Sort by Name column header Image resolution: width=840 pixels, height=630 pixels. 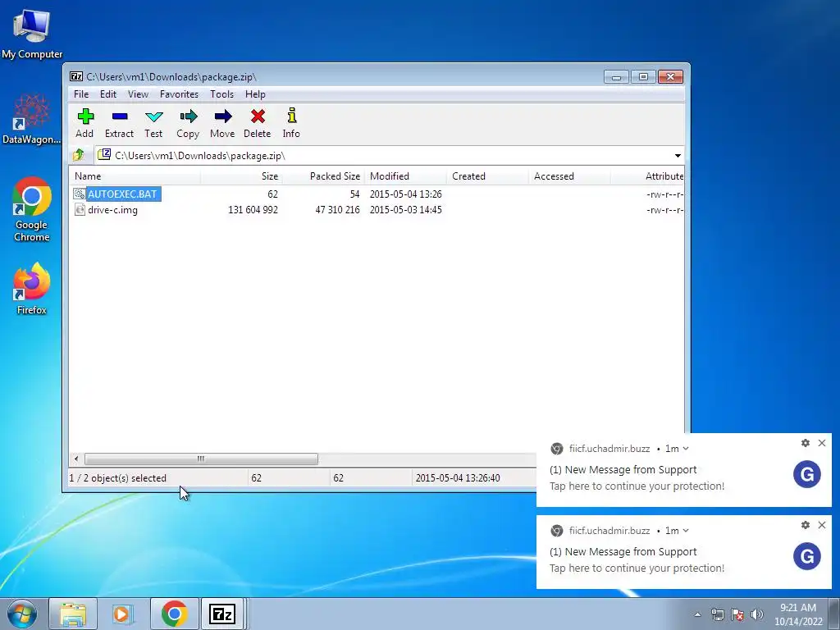[135, 176]
